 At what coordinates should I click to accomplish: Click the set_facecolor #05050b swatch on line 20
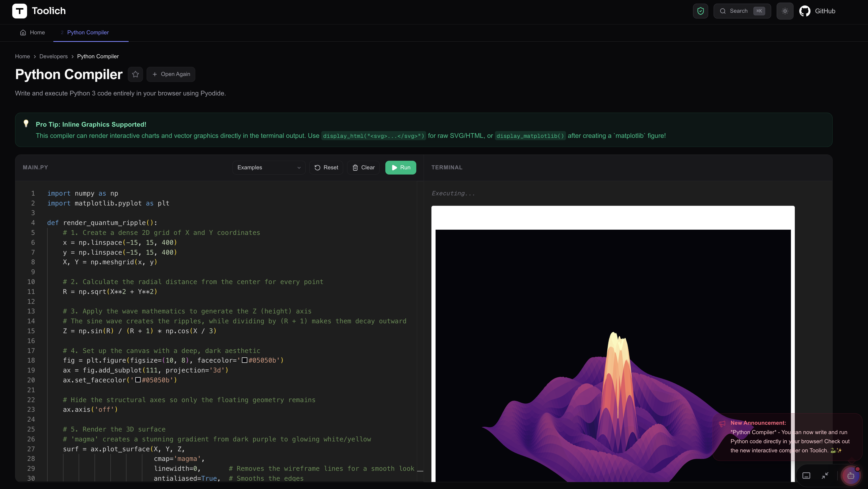(x=138, y=380)
